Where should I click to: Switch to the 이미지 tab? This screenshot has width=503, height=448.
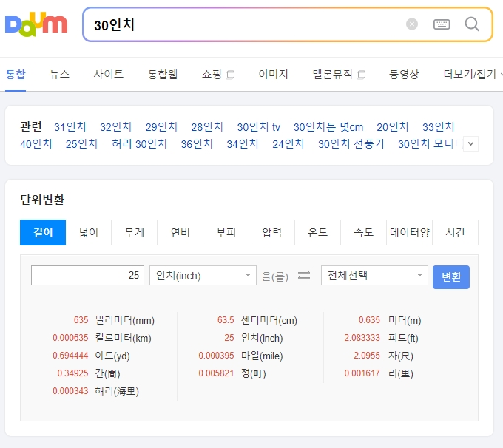pyautogui.click(x=273, y=75)
